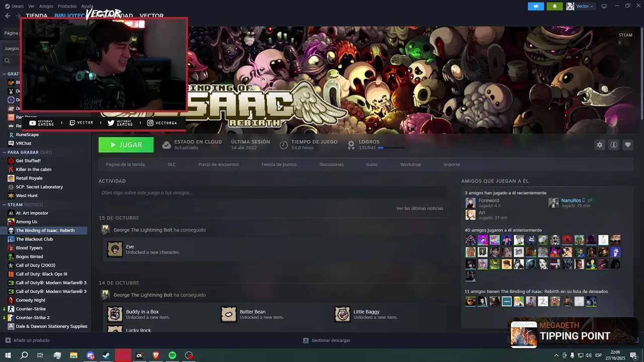644x362 pixels.
Task: Open Foreword's friend avatar
Action: 470,203
